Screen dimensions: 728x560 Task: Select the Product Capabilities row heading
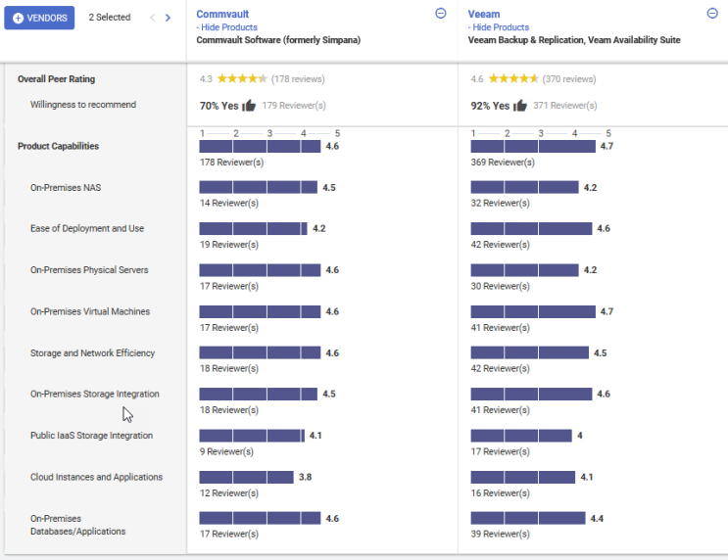(58, 147)
